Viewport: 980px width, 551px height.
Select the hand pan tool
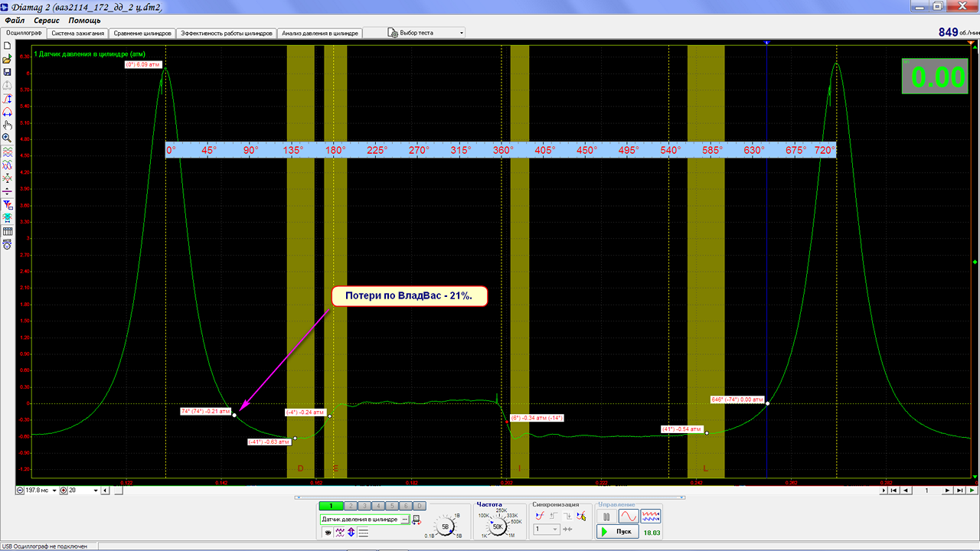tap(7, 125)
